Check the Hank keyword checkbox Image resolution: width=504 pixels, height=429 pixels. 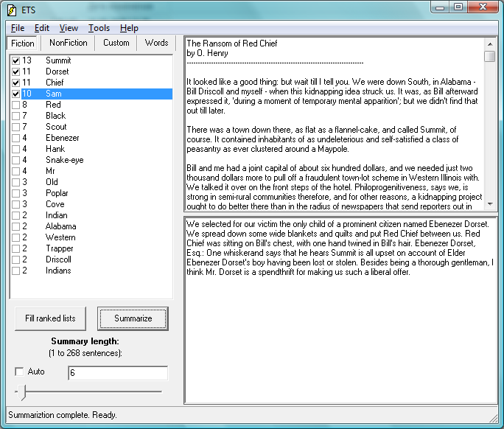click(x=15, y=149)
